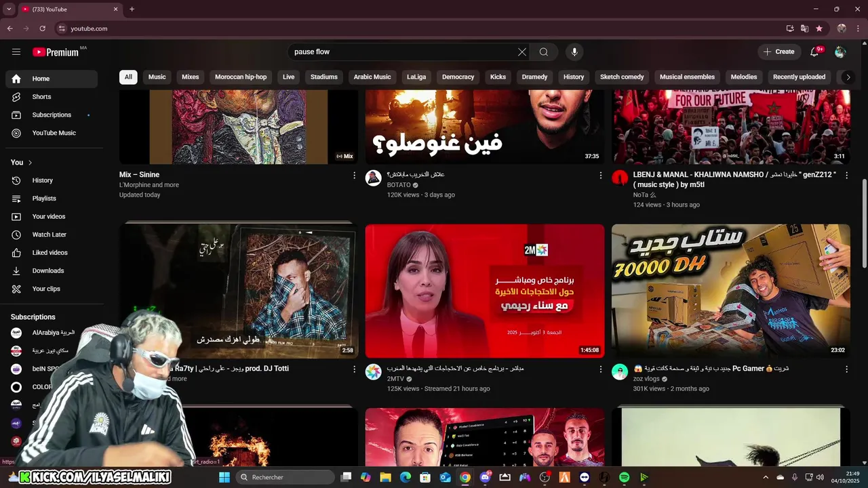Open Spotify from the taskbar

(x=624, y=477)
